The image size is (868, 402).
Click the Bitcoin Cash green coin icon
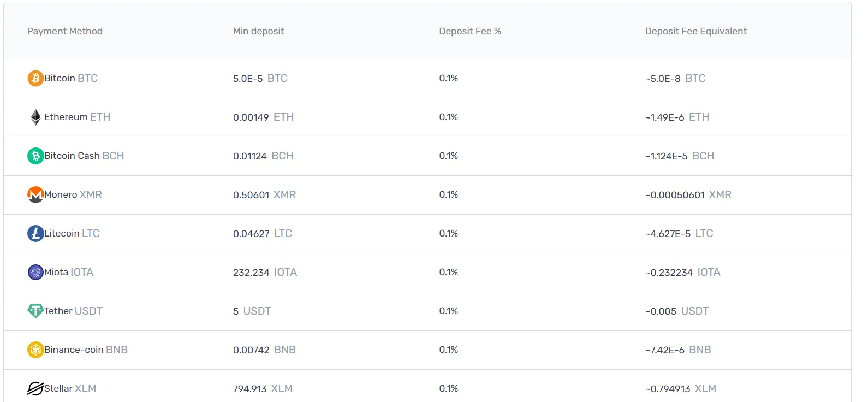click(x=35, y=156)
